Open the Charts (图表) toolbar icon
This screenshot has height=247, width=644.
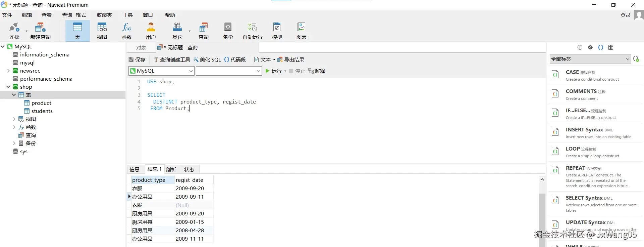coord(302,31)
